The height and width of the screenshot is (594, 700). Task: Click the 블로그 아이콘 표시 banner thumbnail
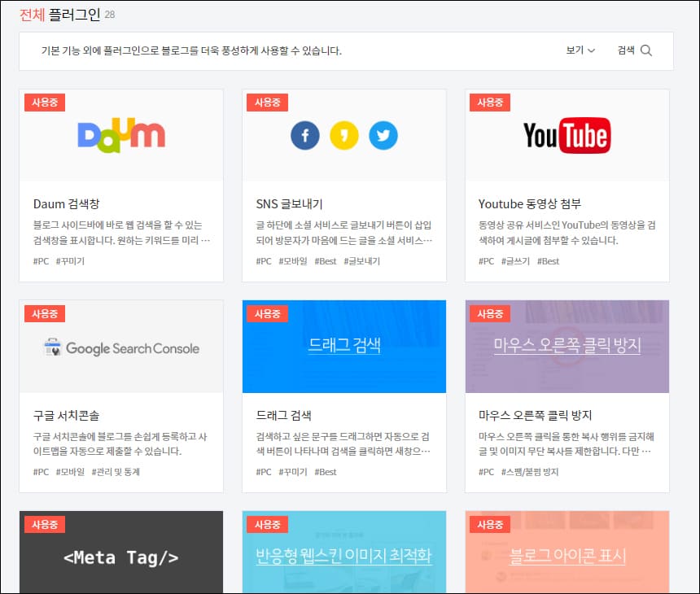point(567,557)
